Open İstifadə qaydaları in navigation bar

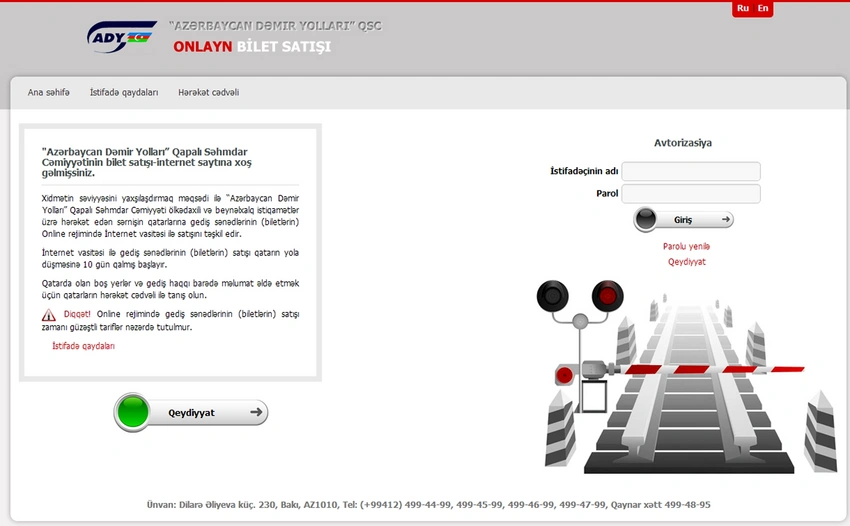pyautogui.click(x=124, y=92)
